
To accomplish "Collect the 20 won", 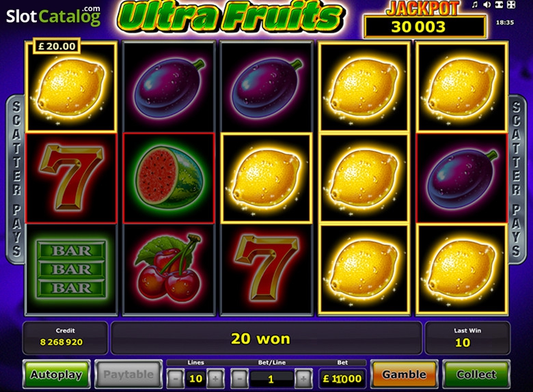I will coord(476,374).
